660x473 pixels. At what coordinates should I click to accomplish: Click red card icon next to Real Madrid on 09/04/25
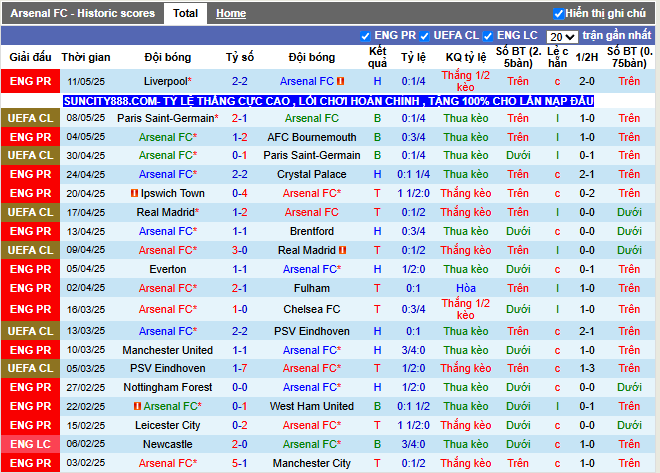[x=343, y=250]
